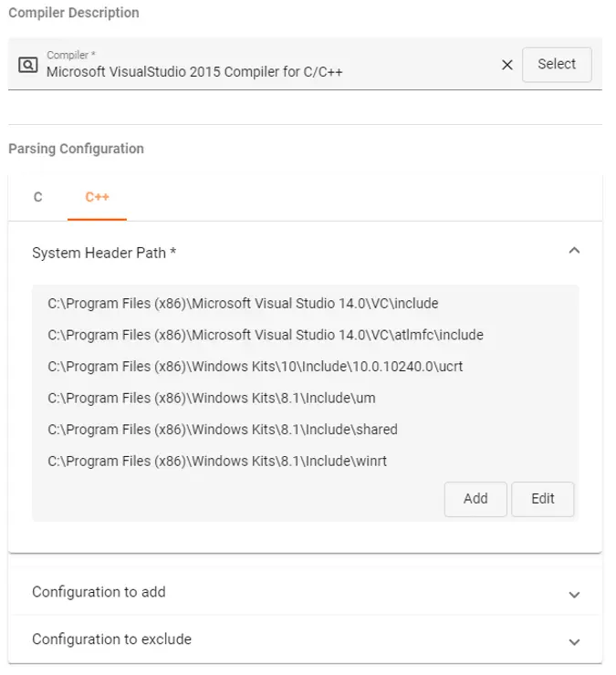Collapse the System Header Path section

[x=574, y=251]
